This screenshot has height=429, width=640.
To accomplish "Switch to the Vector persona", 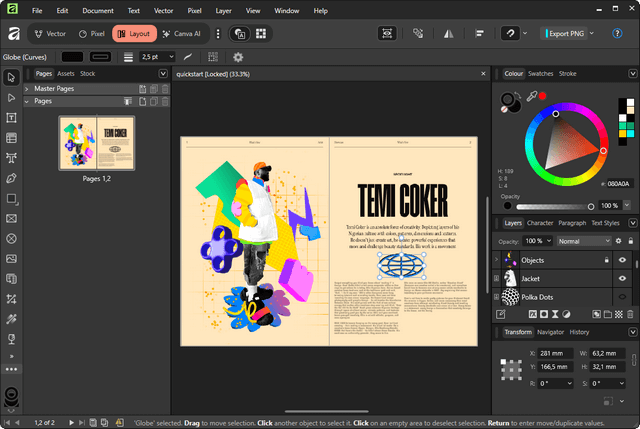I will pyautogui.click(x=50, y=34).
